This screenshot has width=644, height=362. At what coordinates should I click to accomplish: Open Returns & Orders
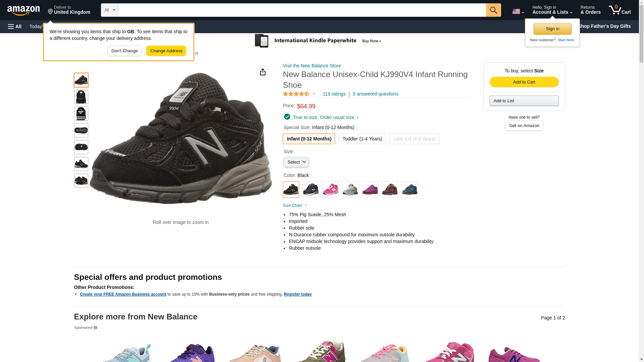[x=590, y=10]
